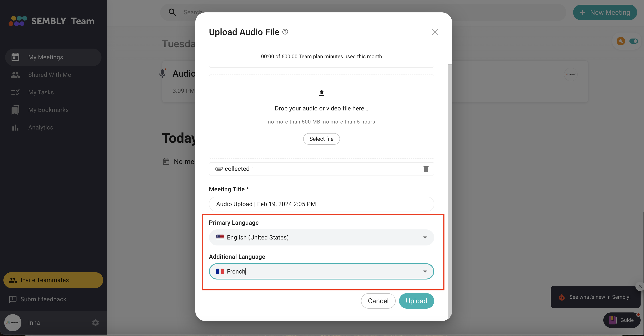Image resolution: width=644 pixels, height=336 pixels.
Task: Cancel the audio upload dialog
Action: pos(378,301)
